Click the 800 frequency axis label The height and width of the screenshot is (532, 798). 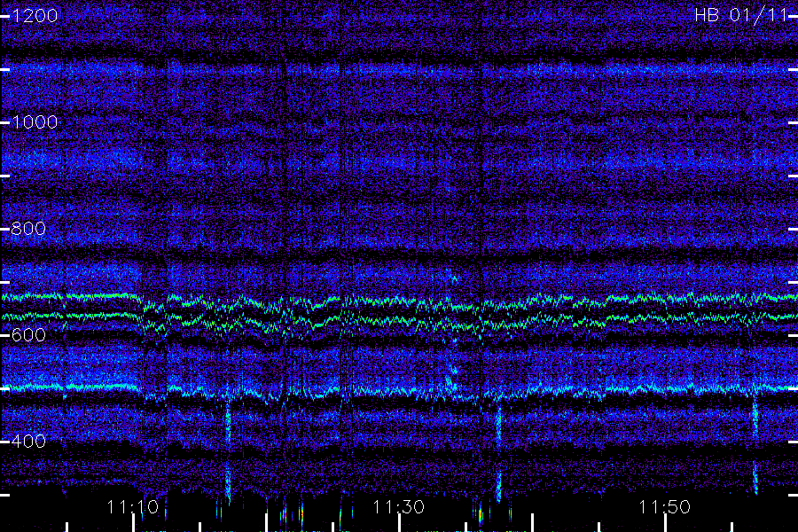click(x=28, y=229)
